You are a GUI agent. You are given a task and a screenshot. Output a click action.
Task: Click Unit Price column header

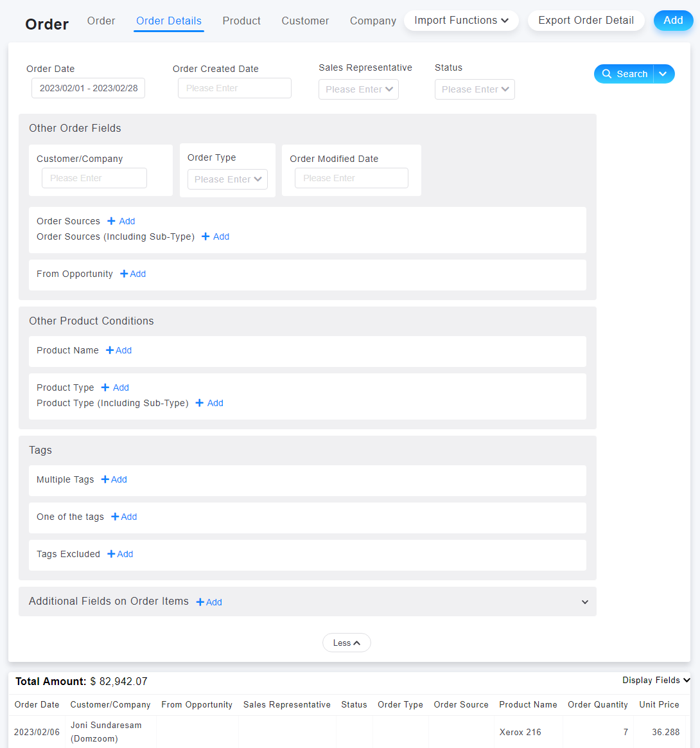pyautogui.click(x=659, y=704)
